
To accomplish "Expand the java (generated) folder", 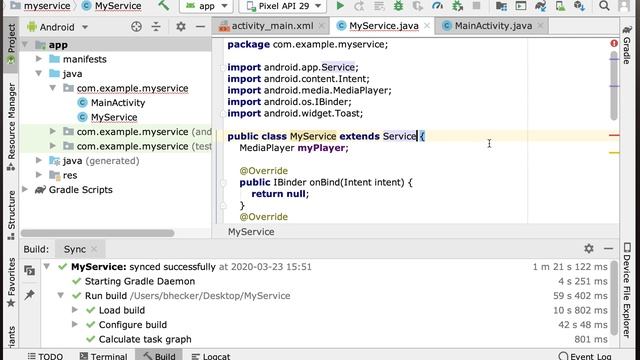I will point(39,160).
